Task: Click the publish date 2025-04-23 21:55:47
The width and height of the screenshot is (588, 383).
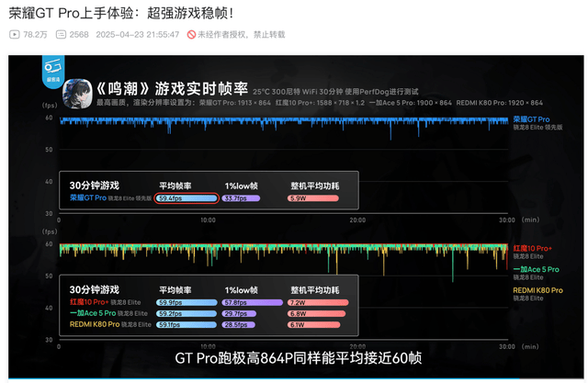Action: [x=138, y=35]
